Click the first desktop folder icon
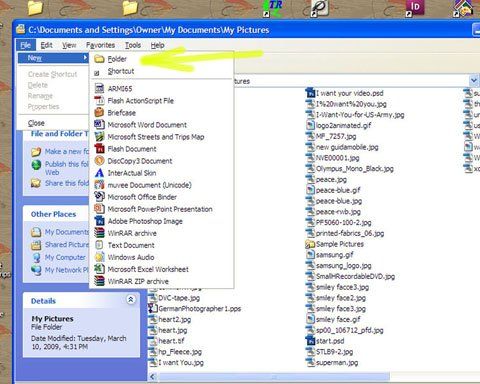The height and width of the screenshot is (384, 480). coord(35,8)
